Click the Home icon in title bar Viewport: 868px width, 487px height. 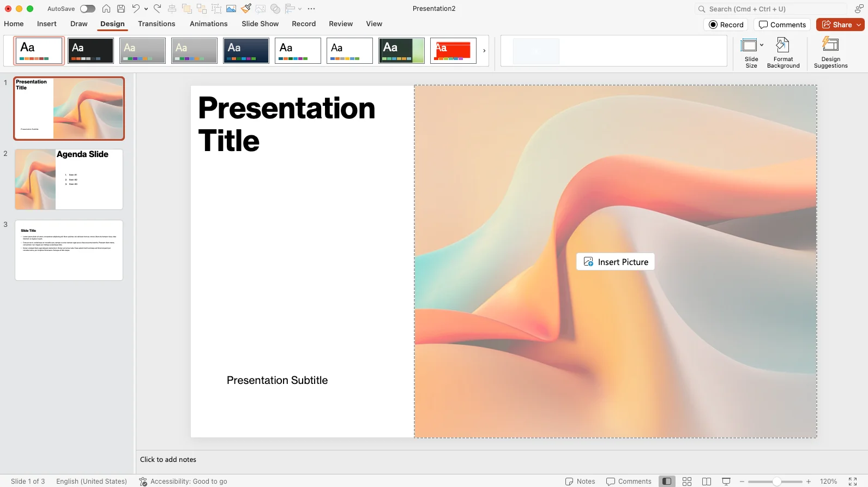click(x=106, y=9)
